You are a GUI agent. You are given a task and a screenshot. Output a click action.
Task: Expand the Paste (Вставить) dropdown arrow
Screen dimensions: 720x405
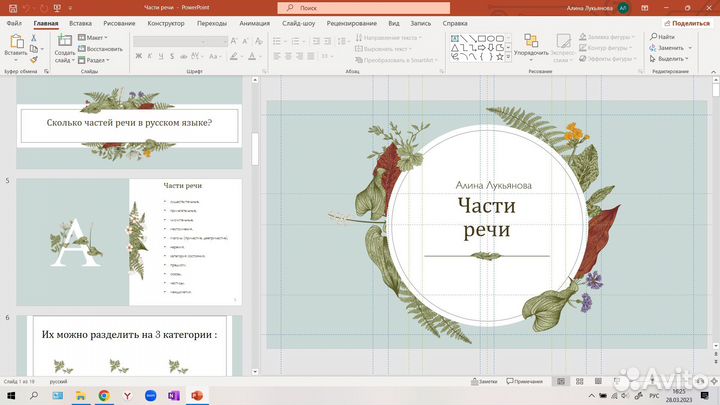[x=16, y=60]
